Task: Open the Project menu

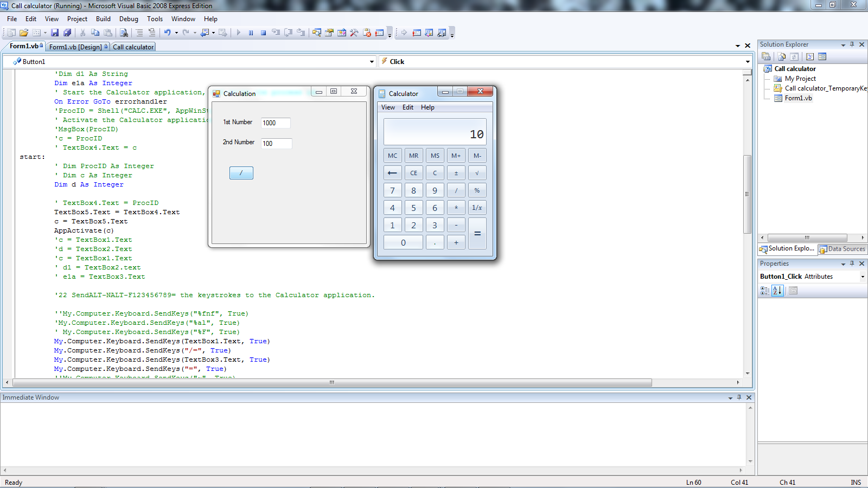Action: tap(77, 19)
